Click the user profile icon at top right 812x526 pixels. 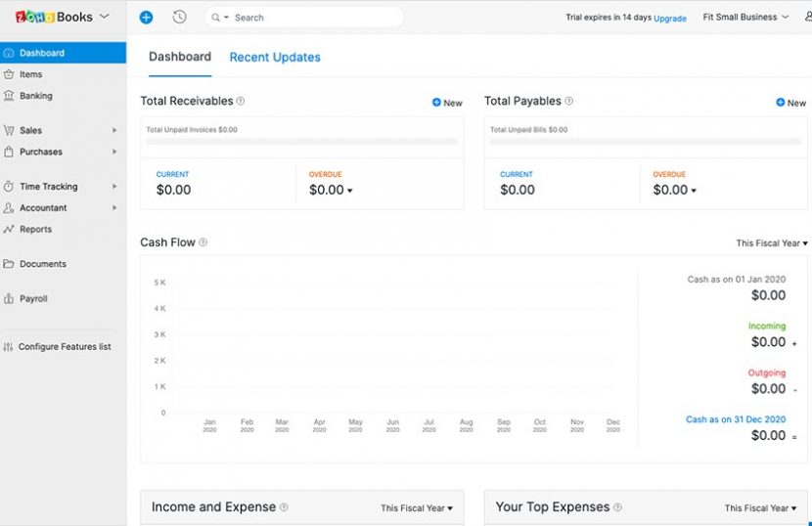808,17
